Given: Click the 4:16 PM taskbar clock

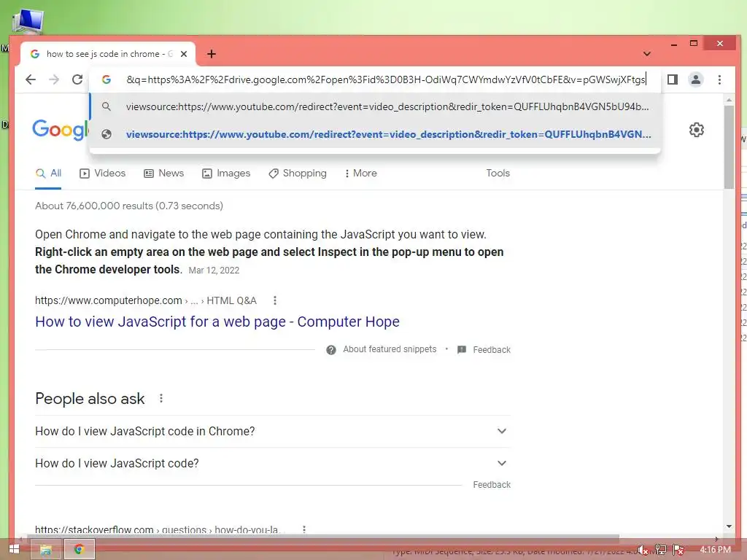Looking at the screenshot, I should (x=715, y=550).
